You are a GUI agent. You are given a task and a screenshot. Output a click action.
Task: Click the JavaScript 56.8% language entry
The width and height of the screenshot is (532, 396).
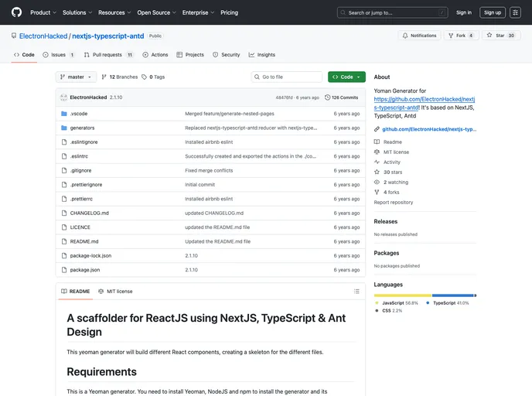tap(396, 303)
